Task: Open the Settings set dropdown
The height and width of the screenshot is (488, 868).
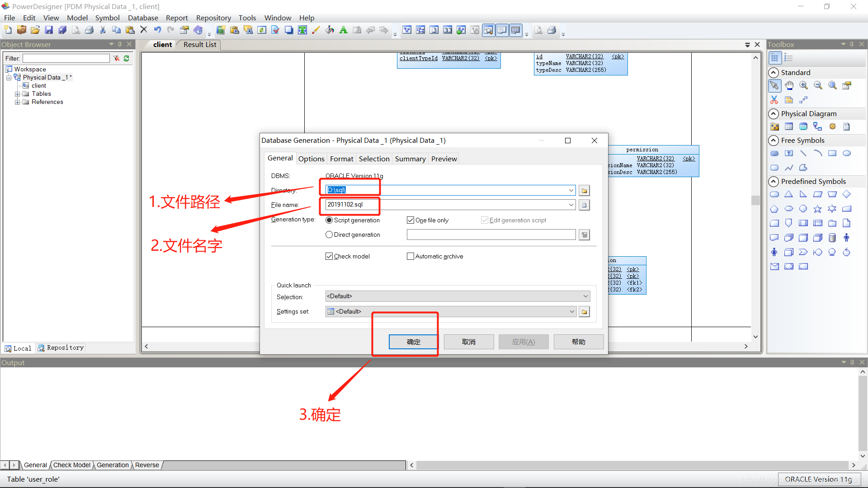Action: coord(572,311)
